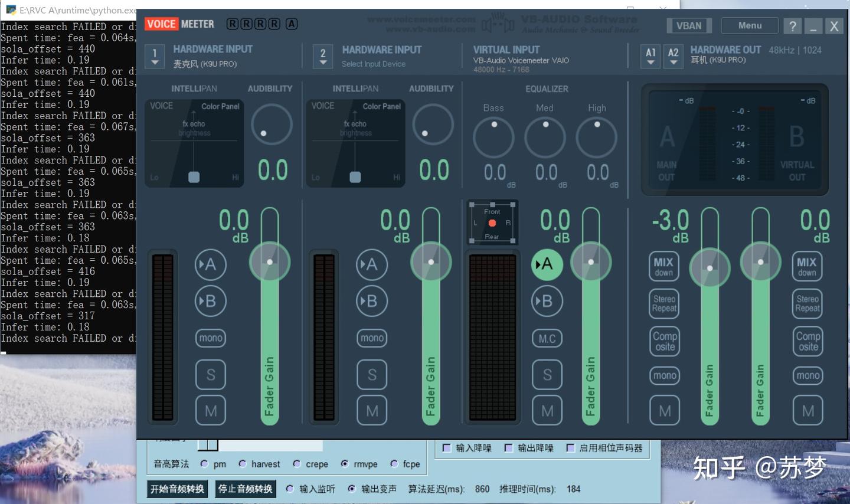
Task: Click the 'VB-Audio Voicemeeter VAIO' label
Action: 521,60
